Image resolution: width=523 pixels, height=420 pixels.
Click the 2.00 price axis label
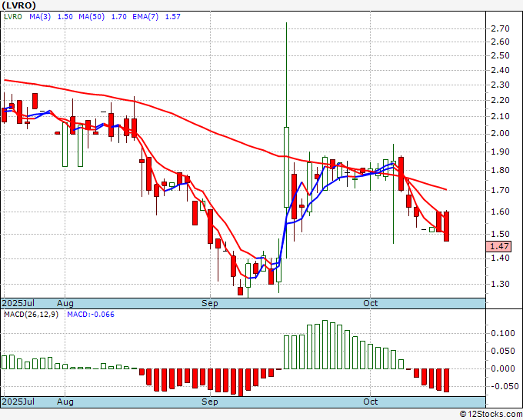[x=501, y=133]
